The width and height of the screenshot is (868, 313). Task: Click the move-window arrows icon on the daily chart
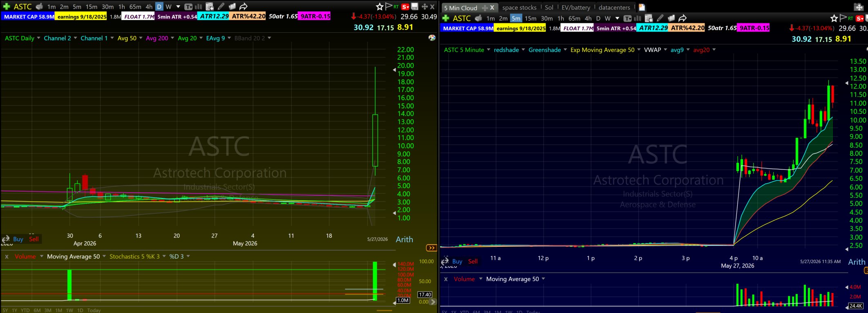[x=425, y=7]
